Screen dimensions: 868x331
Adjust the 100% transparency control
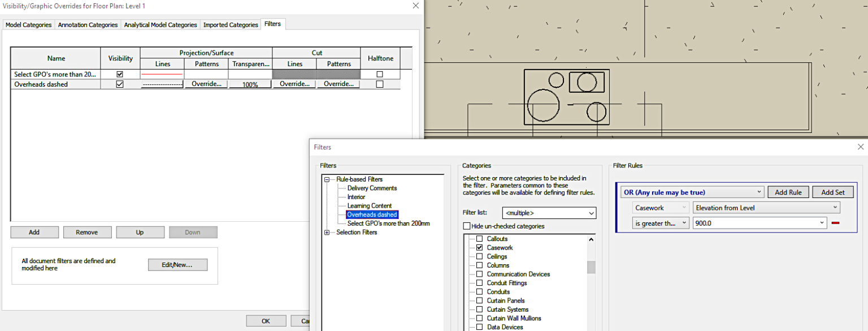(250, 84)
